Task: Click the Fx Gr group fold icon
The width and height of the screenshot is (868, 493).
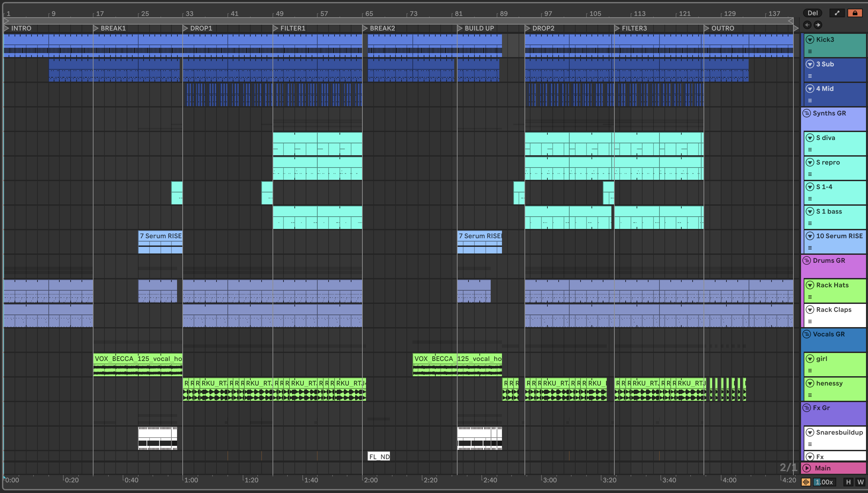Action: click(807, 408)
